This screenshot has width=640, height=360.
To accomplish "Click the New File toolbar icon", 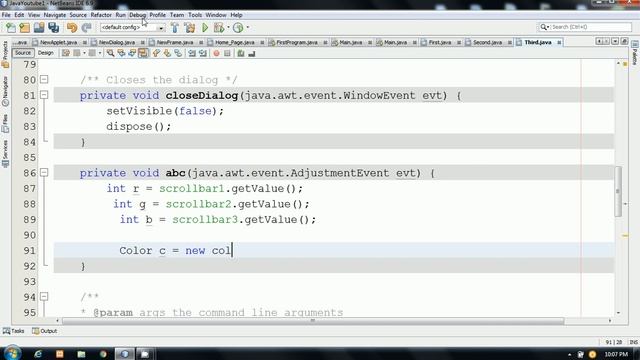I will click(x=11, y=27).
